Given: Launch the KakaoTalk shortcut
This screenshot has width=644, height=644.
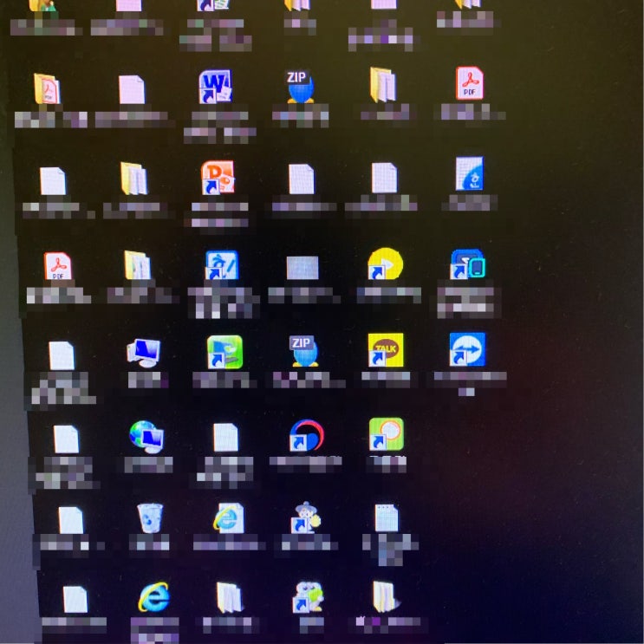Looking at the screenshot, I should pos(385,349).
